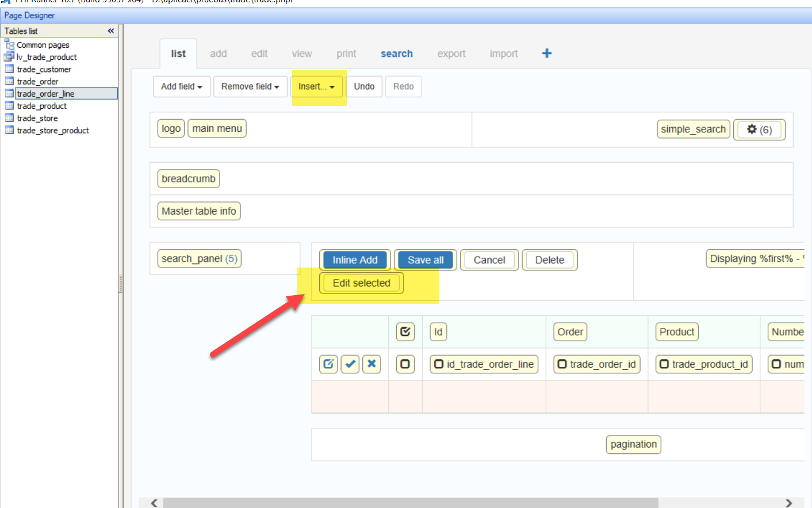812x508 pixels.
Task: Toggle the select-all checkbox in grid header
Action: point(405,332)
